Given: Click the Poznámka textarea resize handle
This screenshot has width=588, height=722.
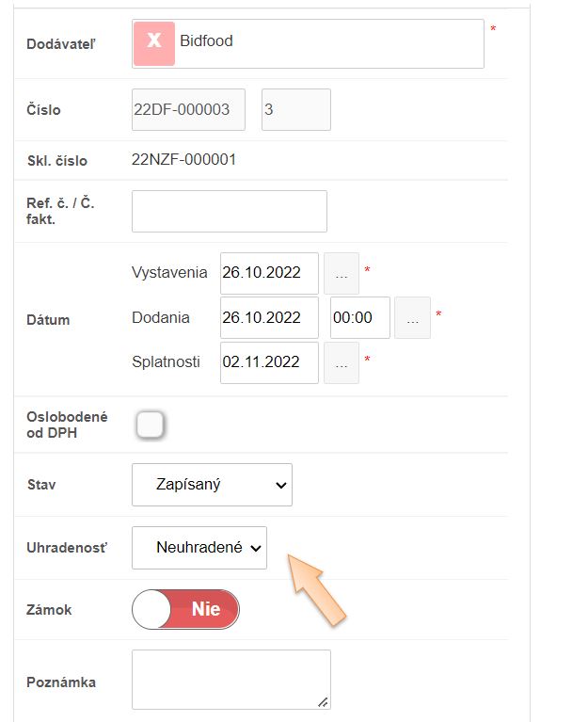Looking at the screenshot, I should click(x=323, y=700).
